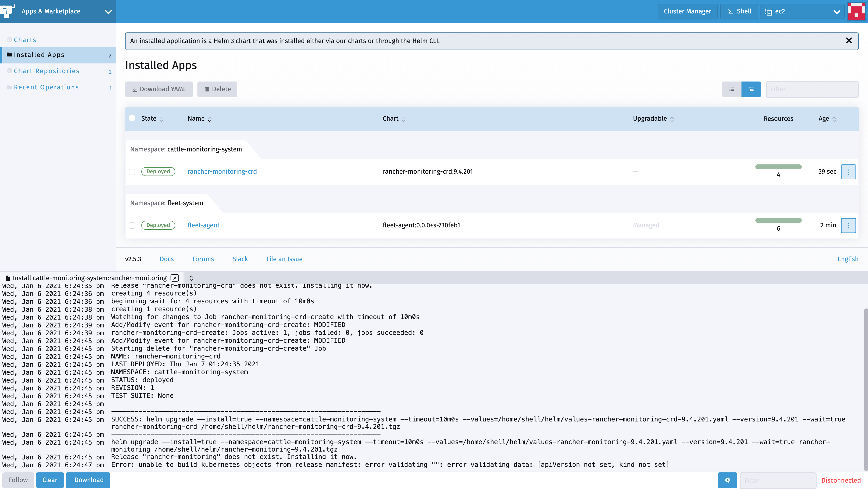This screenshot has height=490, width=868.
Task: Close the Install rancher-monitoring log tab
Action: click(x=174, y=278)
